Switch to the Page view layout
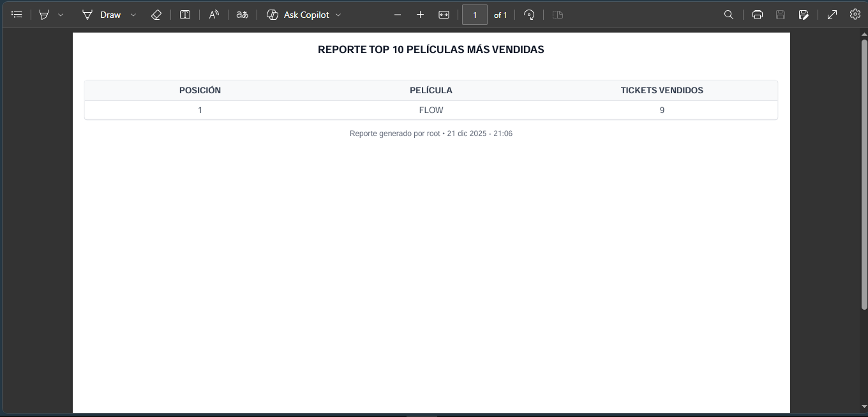The width and height of the screenshot is (868, 417). [x=558, y=15]
